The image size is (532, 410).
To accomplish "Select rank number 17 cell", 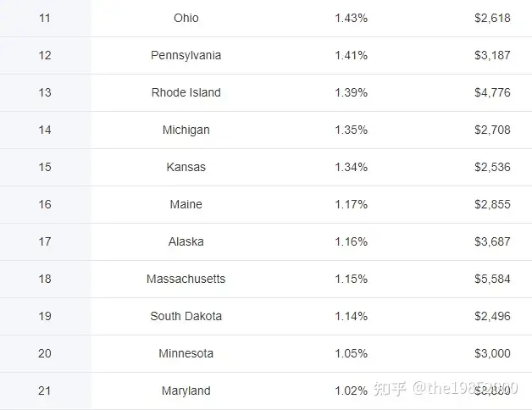I will (45, 241).
